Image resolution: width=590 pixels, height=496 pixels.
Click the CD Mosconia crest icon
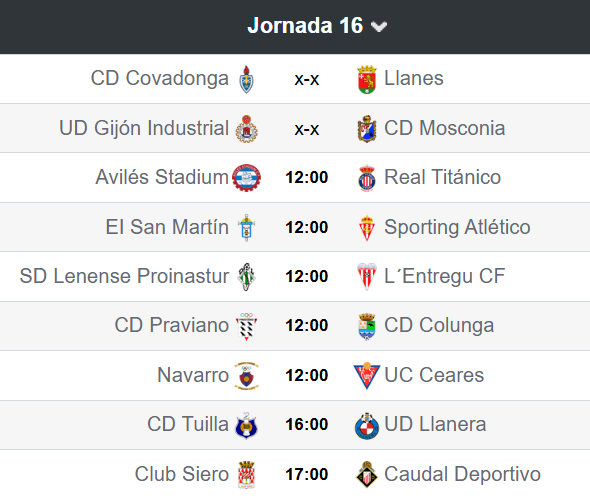tap(367, 129)
